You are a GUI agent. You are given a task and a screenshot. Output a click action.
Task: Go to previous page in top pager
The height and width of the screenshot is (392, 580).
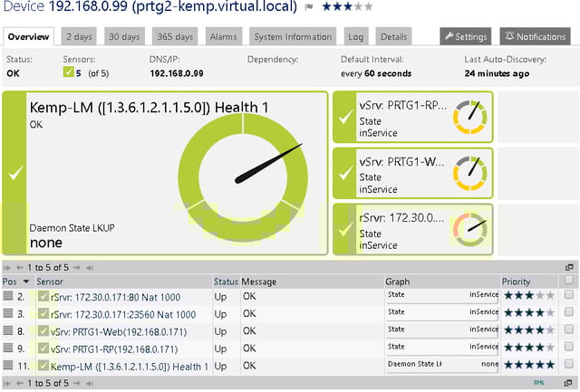pos(20,267)
